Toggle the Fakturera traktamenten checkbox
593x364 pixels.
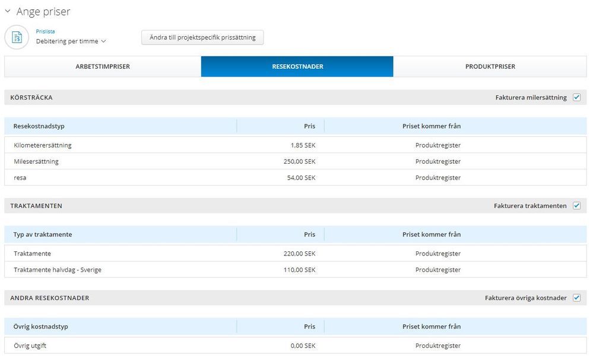pos(576,206)
